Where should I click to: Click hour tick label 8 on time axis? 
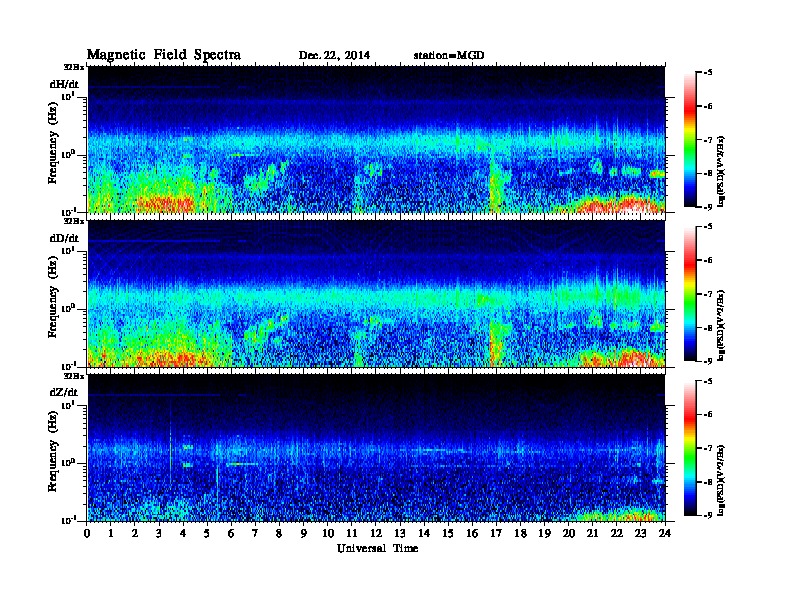click(279, 533)
